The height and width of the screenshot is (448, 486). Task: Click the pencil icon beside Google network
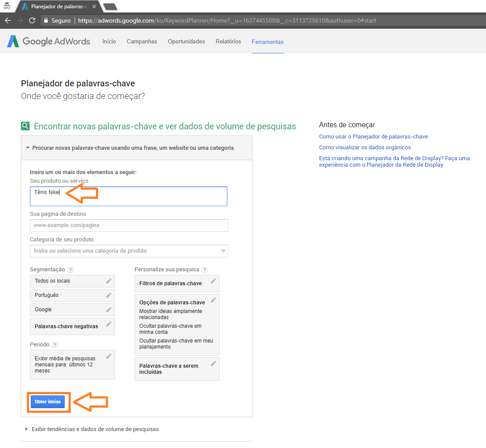(109, 310)
